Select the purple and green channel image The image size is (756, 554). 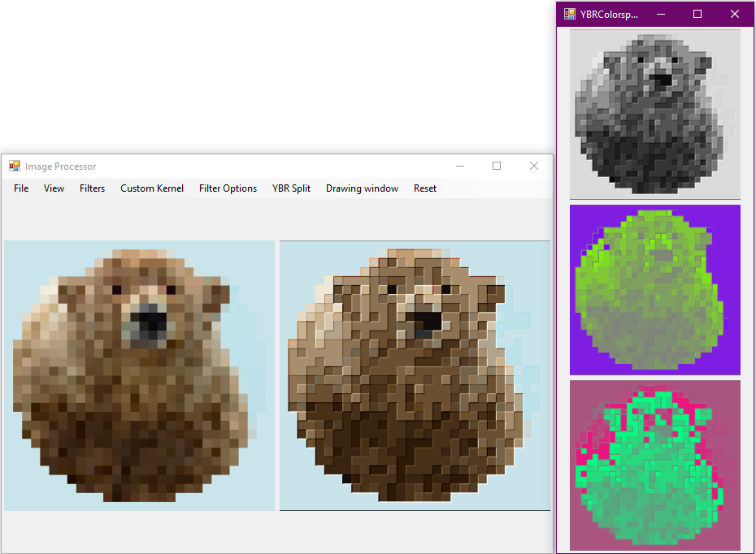[655, 289]
